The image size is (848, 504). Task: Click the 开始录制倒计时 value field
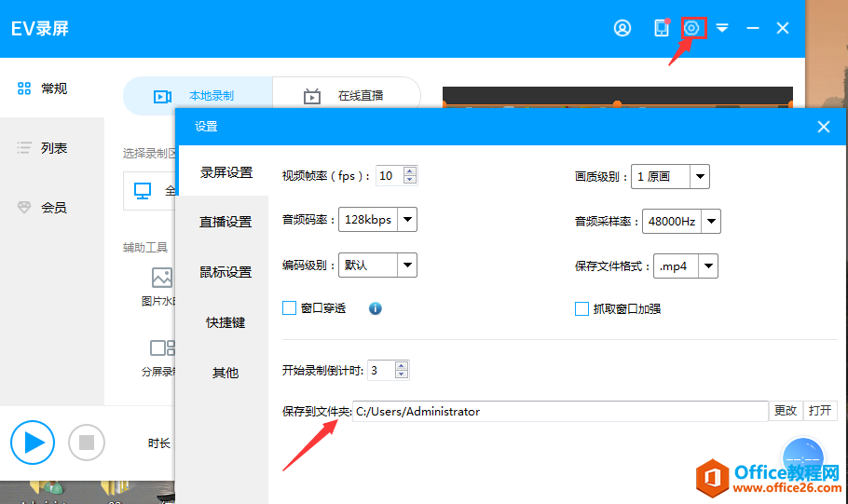point(381,371)
